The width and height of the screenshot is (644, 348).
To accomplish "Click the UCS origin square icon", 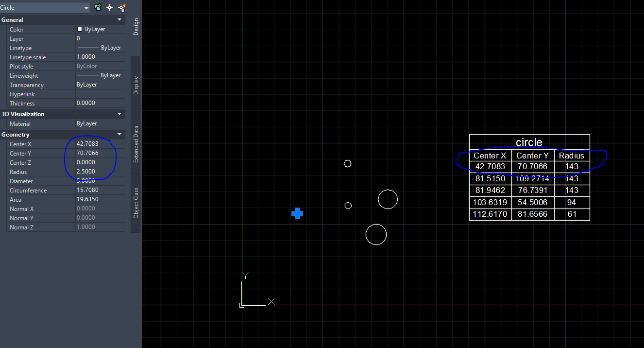I will click(x=242, y=305).
